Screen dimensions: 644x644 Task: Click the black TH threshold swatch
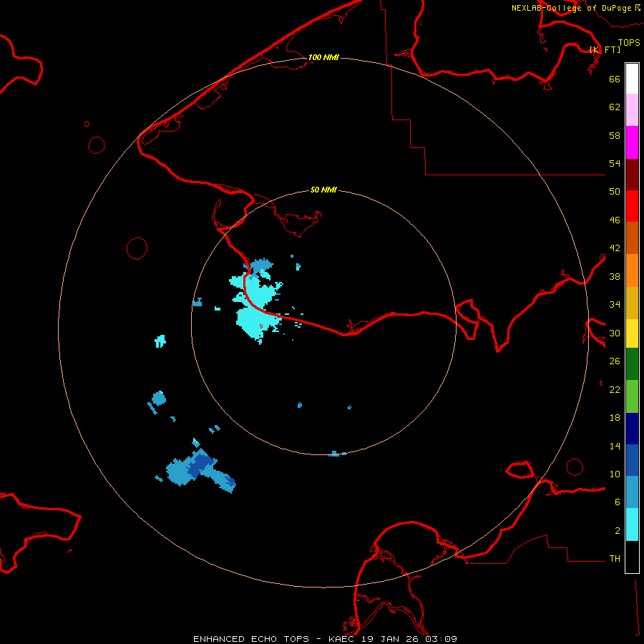[x=632, y=557]
